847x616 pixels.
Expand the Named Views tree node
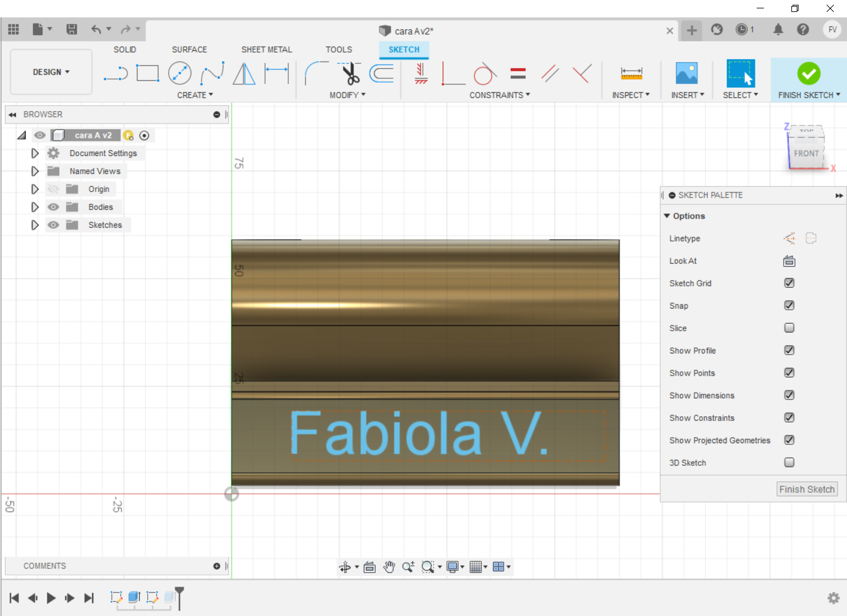[x=35, y=171]
